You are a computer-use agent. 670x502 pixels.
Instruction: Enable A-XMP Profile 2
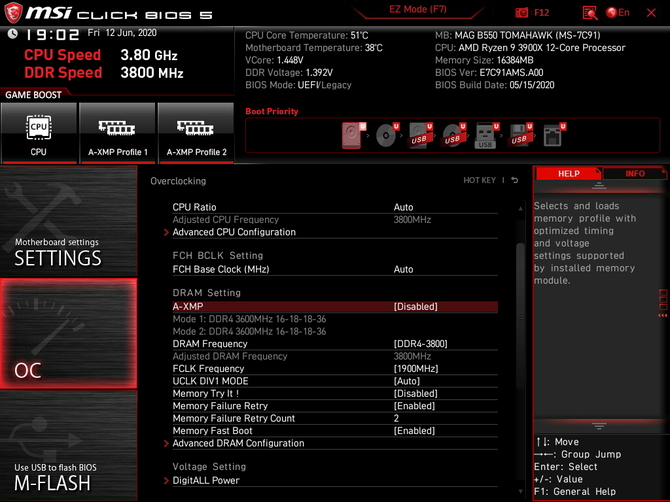coord(196,133)
